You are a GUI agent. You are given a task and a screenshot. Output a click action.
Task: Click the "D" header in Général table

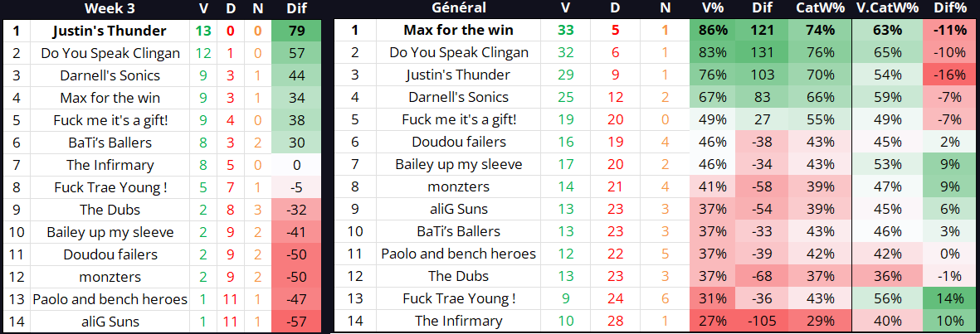(615, 8)
